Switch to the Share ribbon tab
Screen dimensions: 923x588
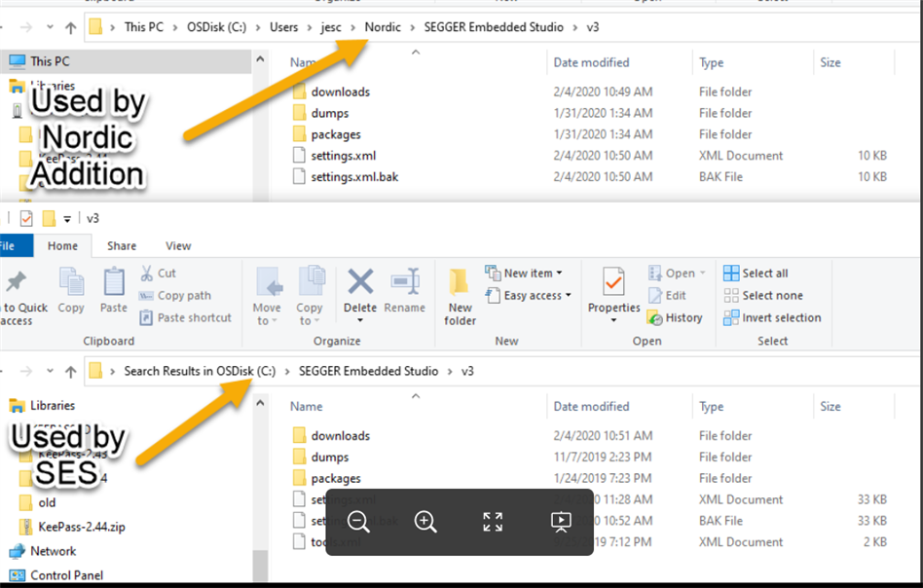click(x=122, y=246)
